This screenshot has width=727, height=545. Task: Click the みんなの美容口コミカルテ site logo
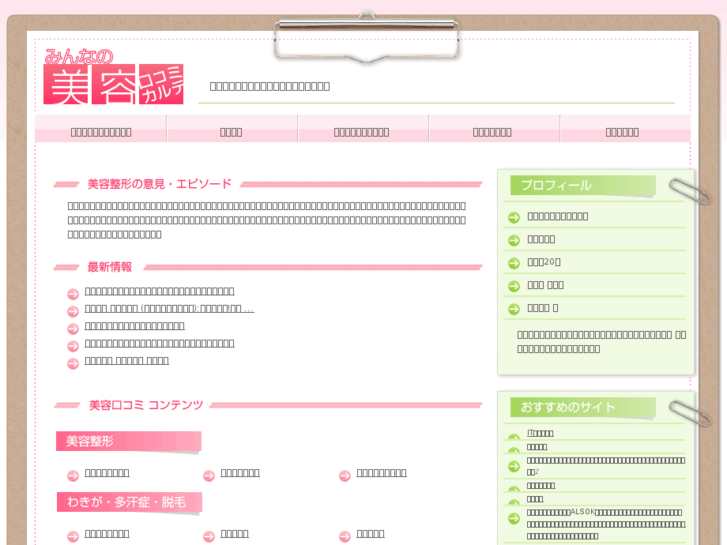pos(113,77)
